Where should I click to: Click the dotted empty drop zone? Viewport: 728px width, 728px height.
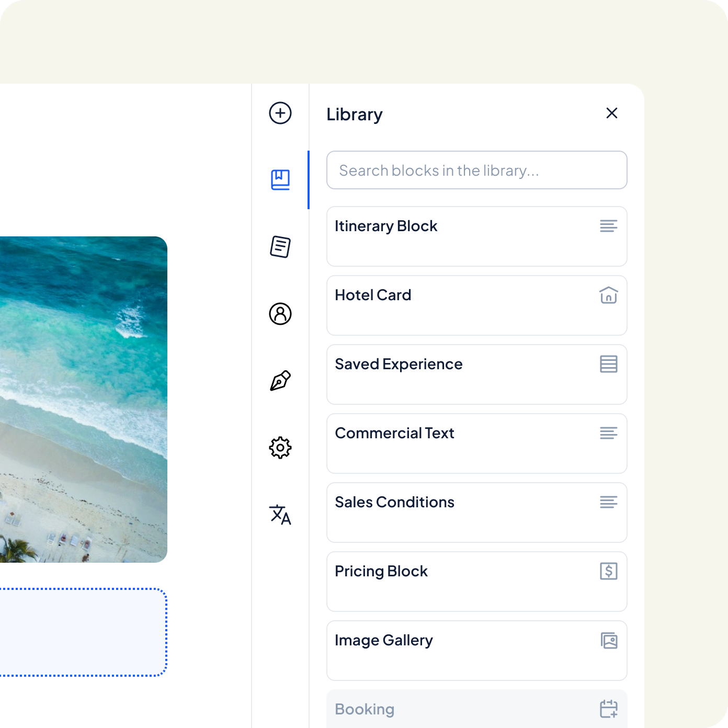coord(84,632)
